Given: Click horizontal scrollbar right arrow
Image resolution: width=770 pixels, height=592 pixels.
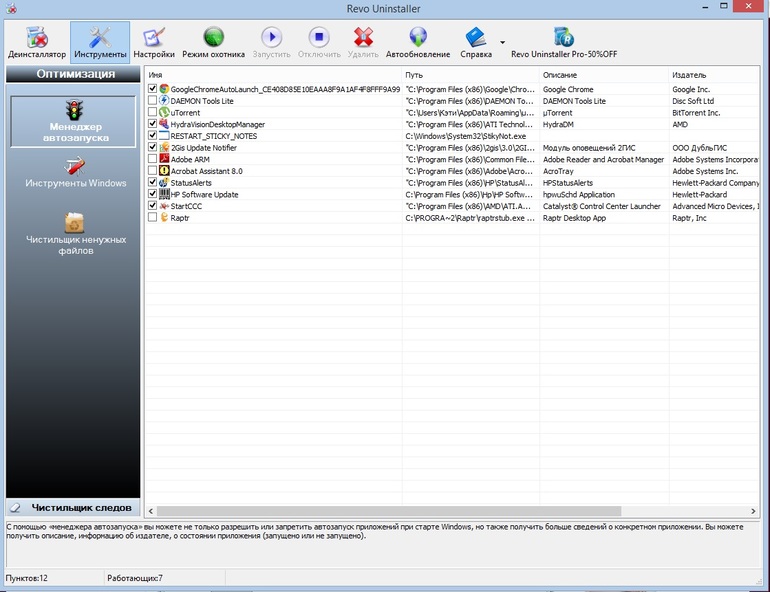Looking at the screenshot, I should click(753, 511).
